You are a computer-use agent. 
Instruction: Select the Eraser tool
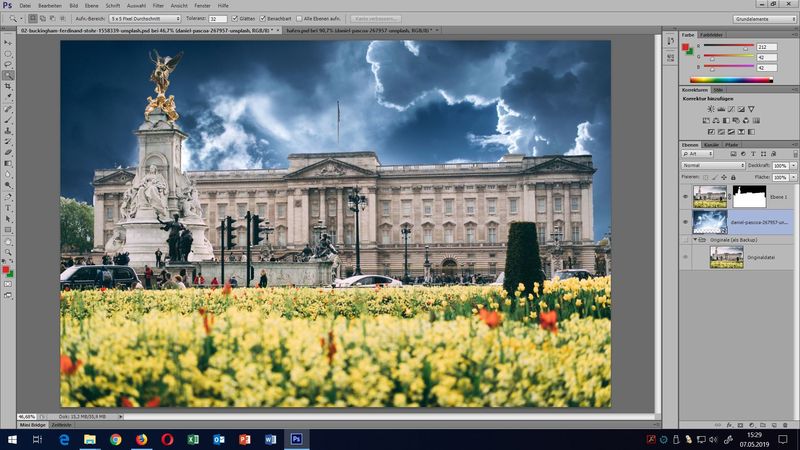pyautogui.click(x=8, y=153)
